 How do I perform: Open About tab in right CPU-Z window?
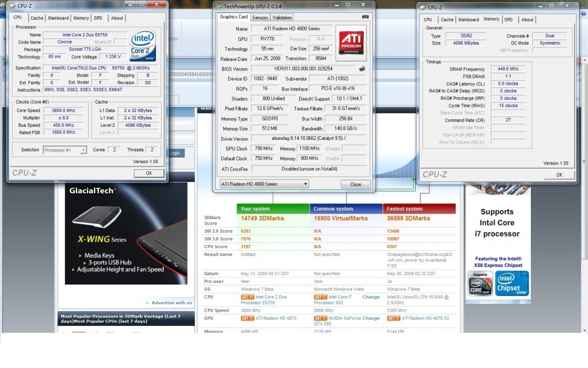tap(527, 19)
